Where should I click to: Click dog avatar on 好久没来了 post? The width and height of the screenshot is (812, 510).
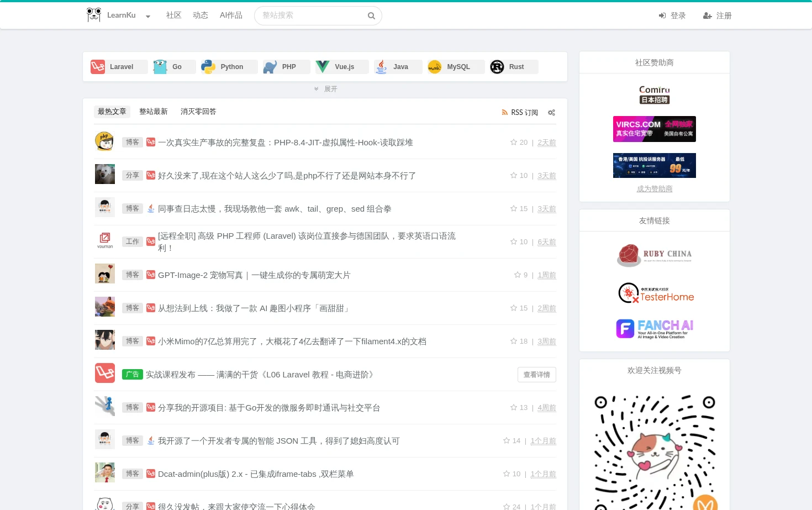(x=104, y=174)
